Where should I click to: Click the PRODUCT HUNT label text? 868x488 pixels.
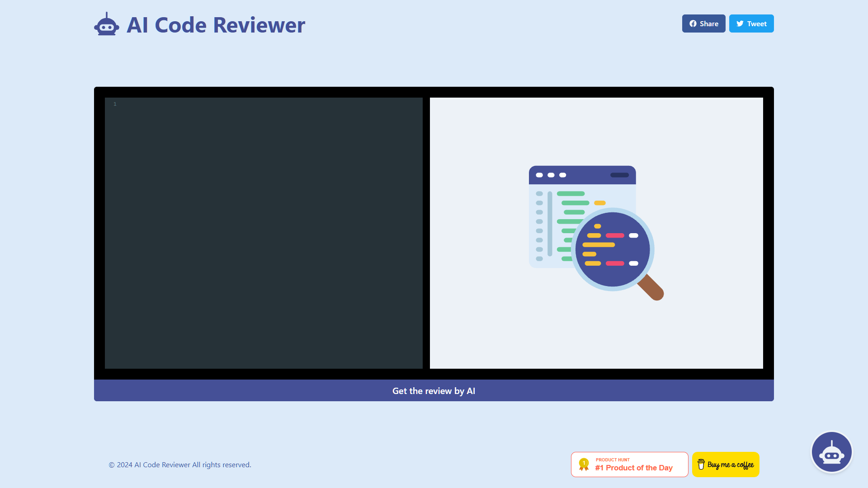(612, 460)
